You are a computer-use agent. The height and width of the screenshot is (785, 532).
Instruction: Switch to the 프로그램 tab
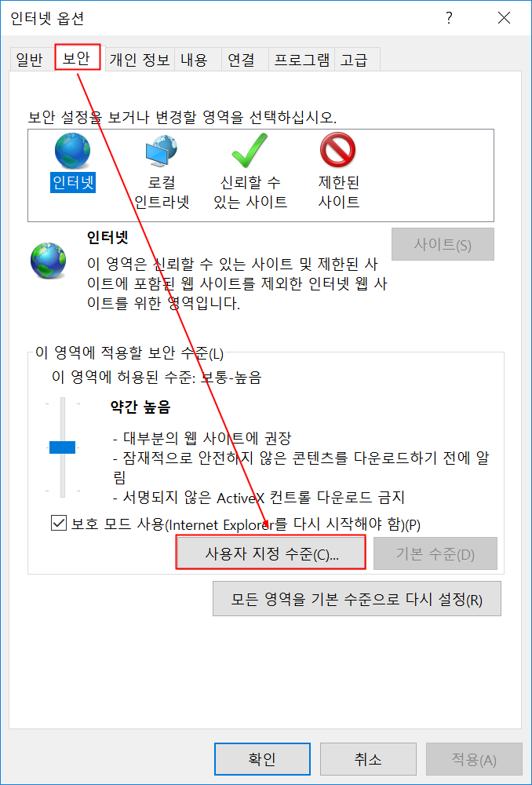301,60
